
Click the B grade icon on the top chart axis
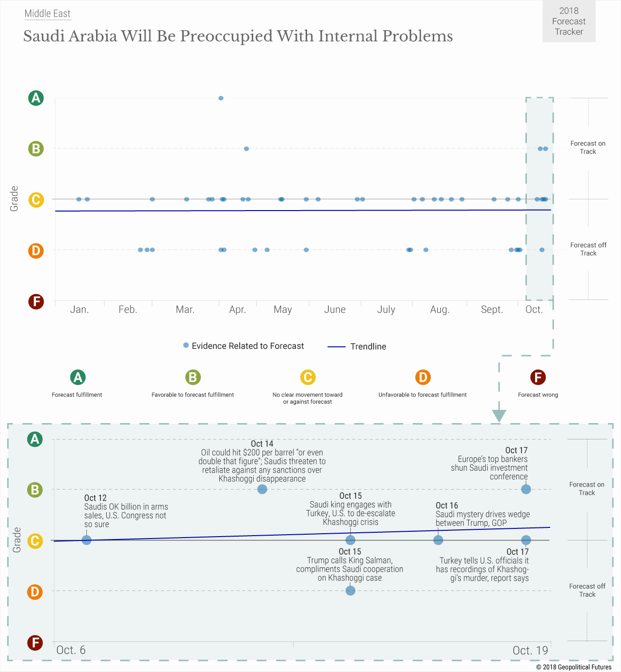pos(36,148)
